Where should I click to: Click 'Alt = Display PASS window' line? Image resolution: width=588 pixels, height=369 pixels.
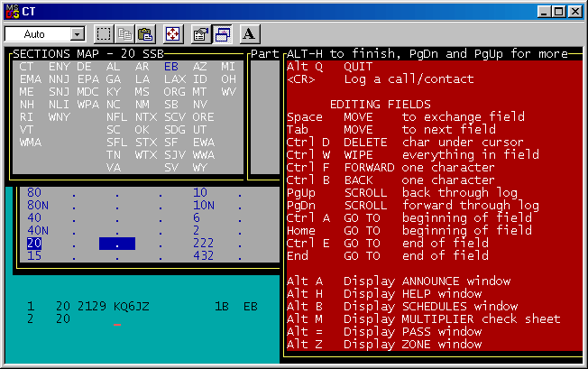[x=384, y=331]
